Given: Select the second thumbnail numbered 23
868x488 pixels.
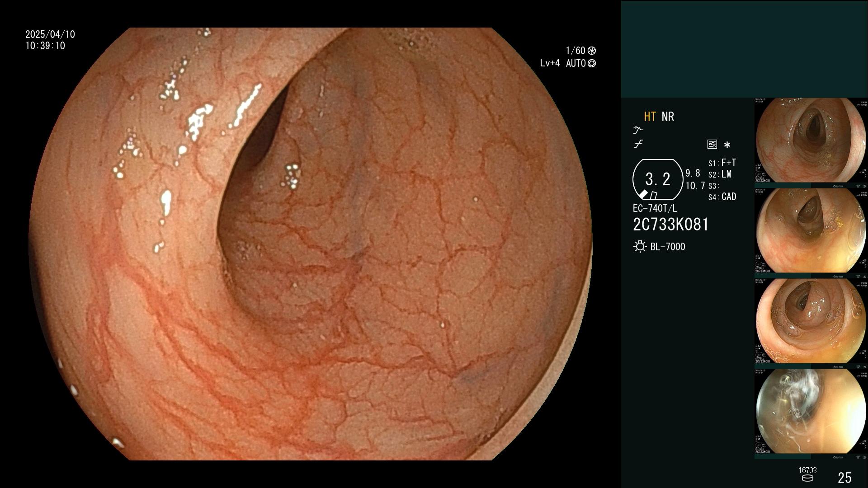Looking at the screenshot, I should click(811, 233).
